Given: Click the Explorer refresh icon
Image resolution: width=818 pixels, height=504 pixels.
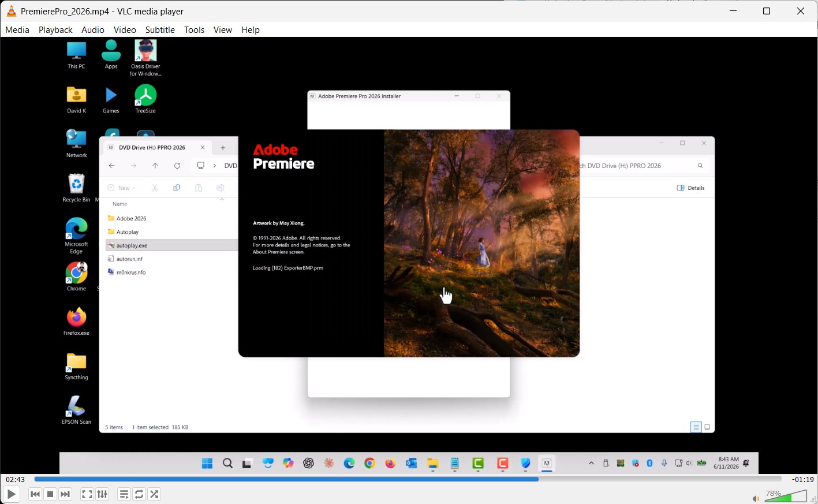Looking at the screenshot, I should coord(177,166).
